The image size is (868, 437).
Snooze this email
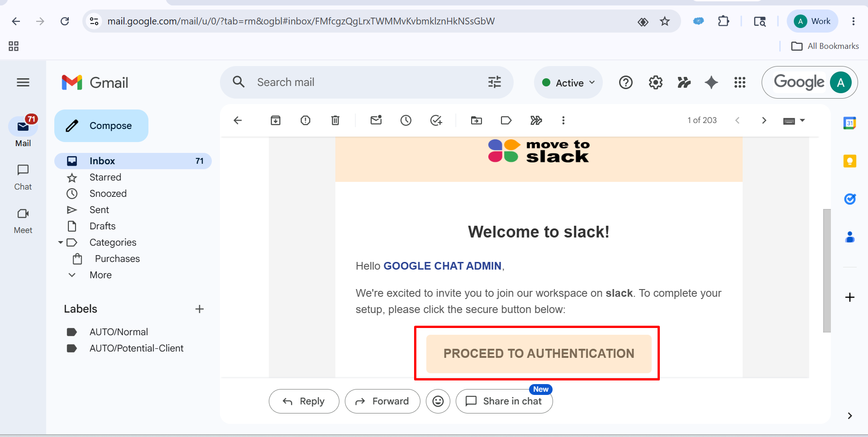point(406,120)
